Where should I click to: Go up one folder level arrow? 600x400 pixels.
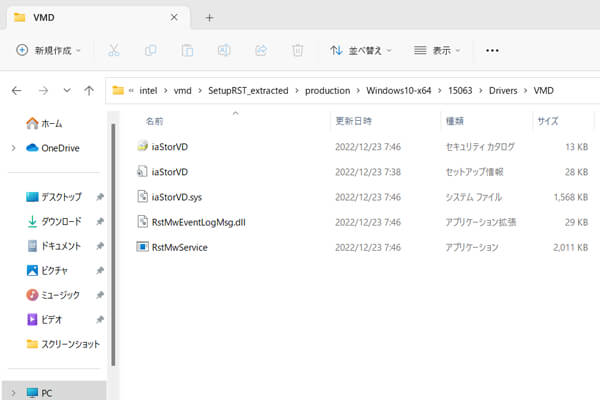(89, 91)
